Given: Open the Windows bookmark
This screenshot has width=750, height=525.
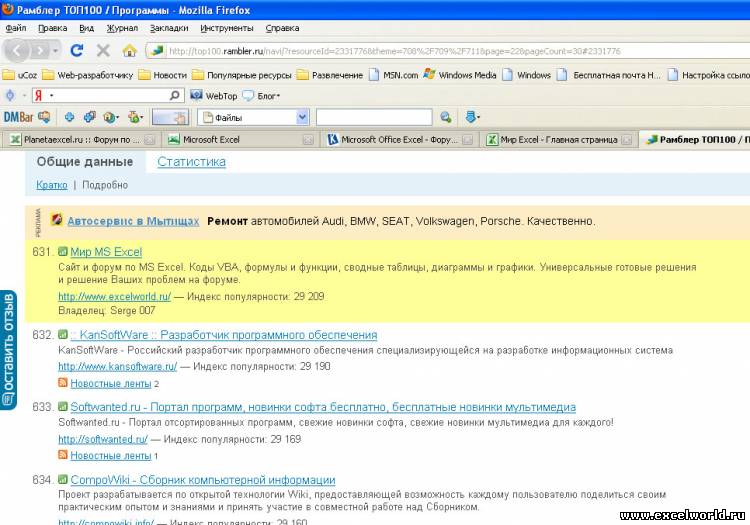Looking at the screenshot, I should click(527, 75).
